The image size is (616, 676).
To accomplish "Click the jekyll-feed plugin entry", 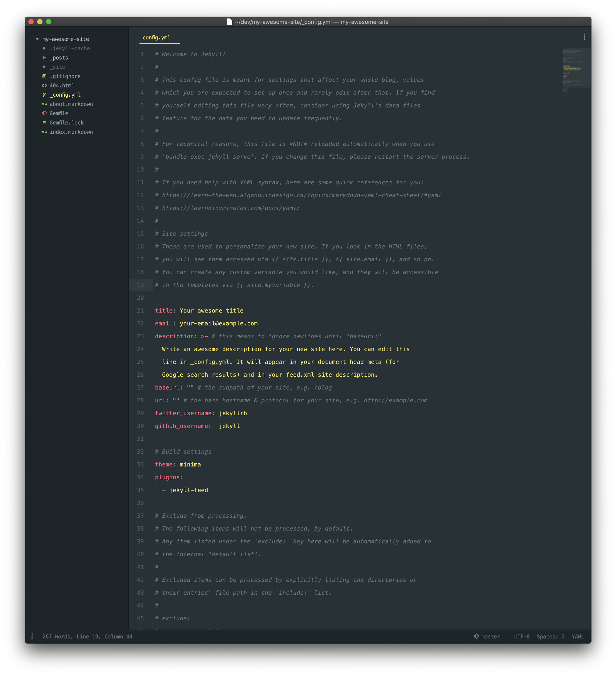I will [188, 490].
